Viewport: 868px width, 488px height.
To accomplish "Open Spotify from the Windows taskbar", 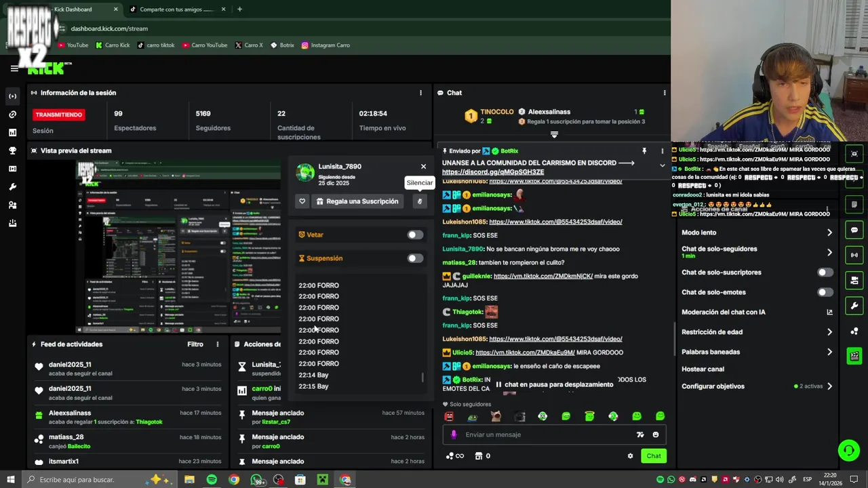I will pos(212,480).
